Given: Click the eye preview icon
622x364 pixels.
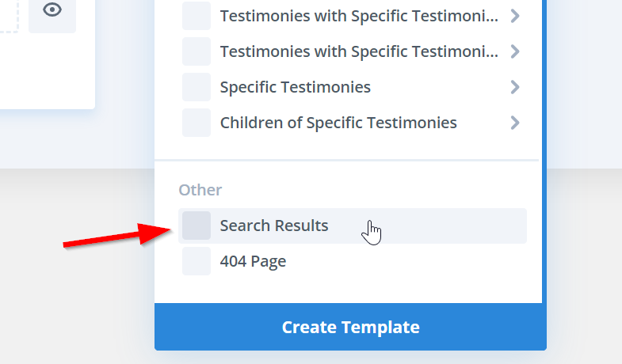Looking at the screenshot, I should point(52,10).
